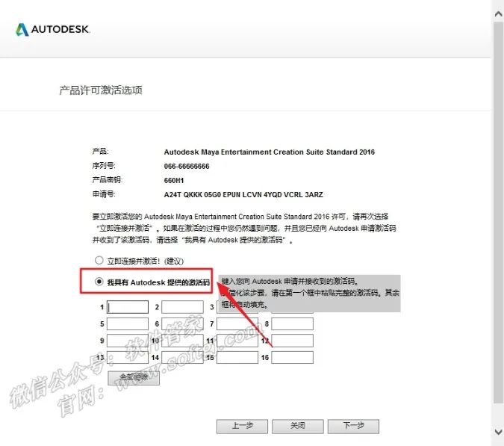
Task: Click activation code field 16
Action: tap(292, 357)
